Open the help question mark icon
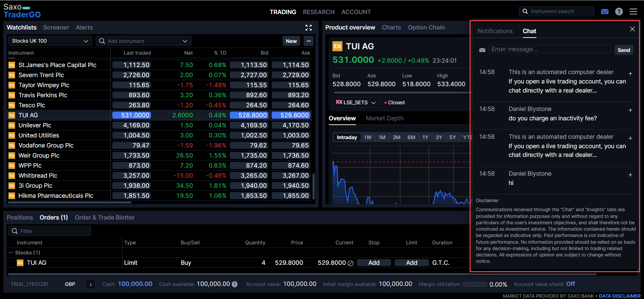The image size is (644, 299). [x=619, y=12]
